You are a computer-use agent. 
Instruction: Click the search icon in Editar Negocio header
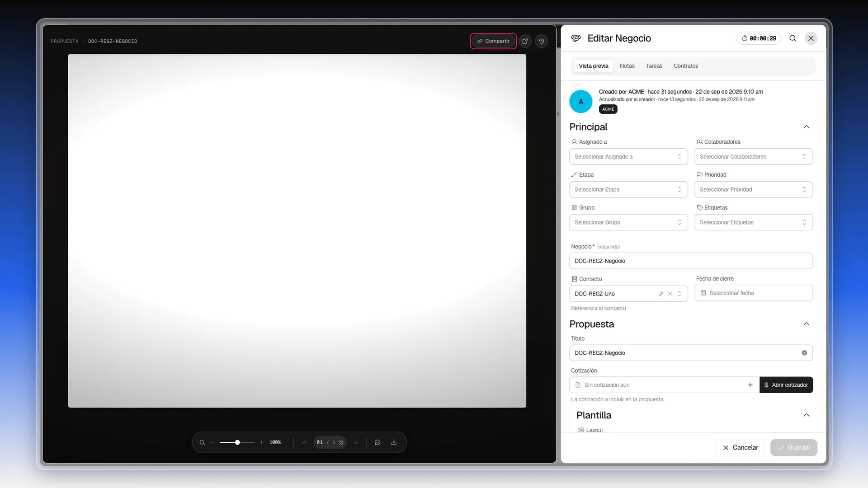tap(793, 38)
